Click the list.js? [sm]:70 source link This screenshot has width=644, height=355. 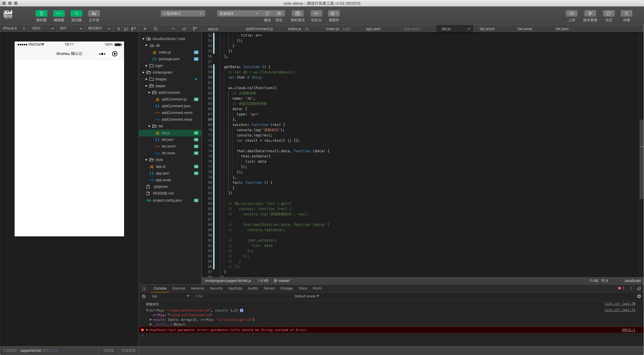[x=619, y=304]
